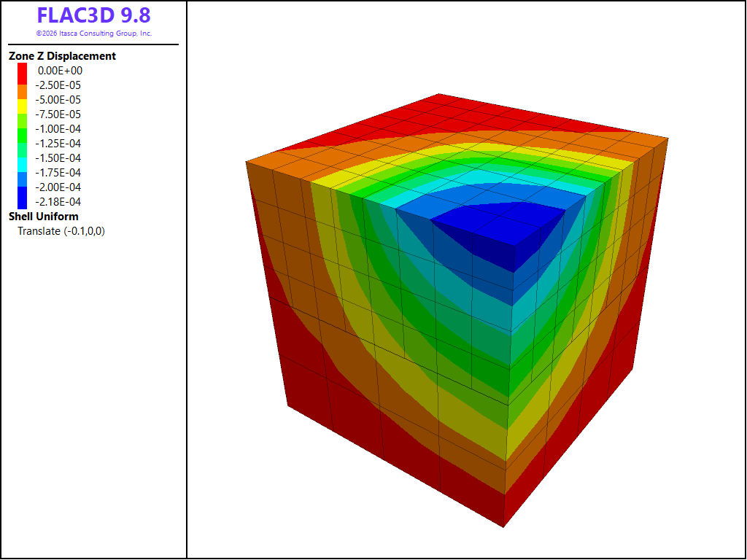747x560 pixels.
Task: Select the Zone Z Displacement legend heading
Action: tap(63, 55)
